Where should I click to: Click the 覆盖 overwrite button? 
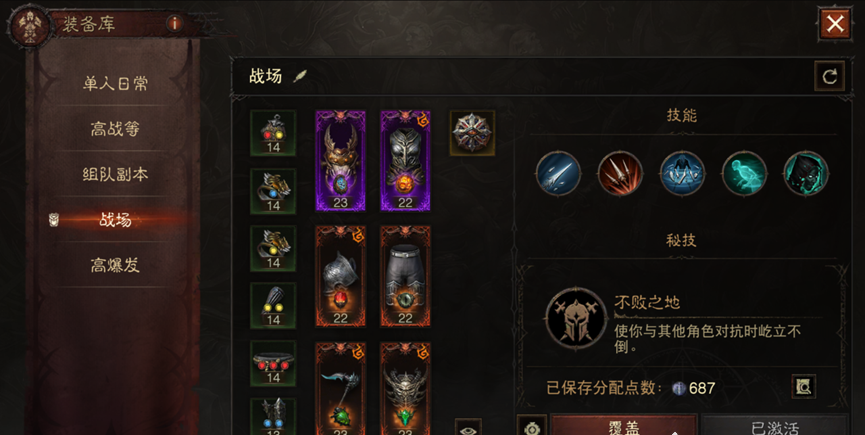coord(624,425)
